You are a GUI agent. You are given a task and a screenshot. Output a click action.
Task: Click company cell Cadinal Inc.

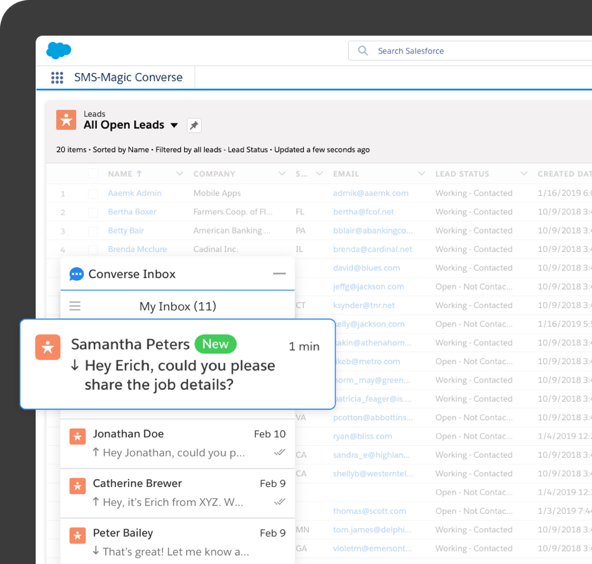point(216,249)
